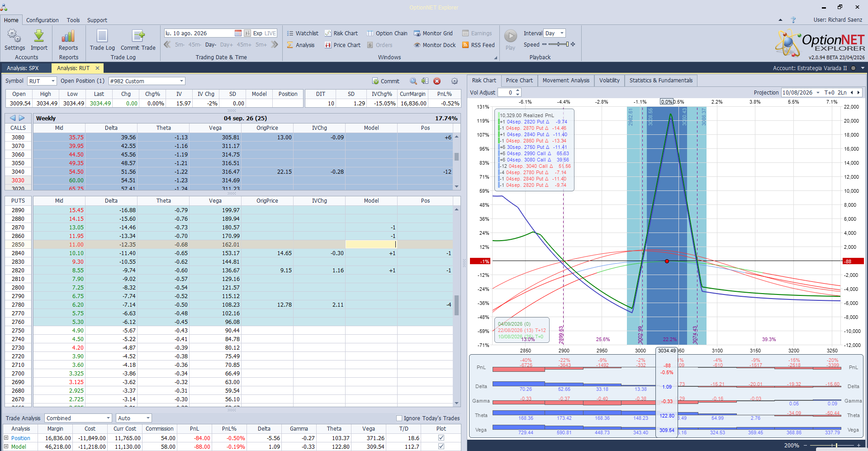Screen dimensions: 868x451
Task: Open the Reports bar chart icon
Action: coord(68,36)
